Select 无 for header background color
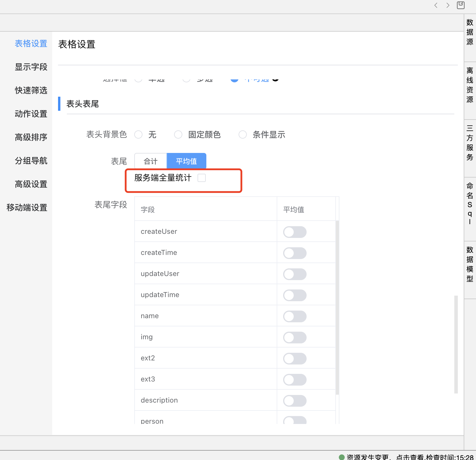This screenshot has width=476, height=460. pos(138,135)
